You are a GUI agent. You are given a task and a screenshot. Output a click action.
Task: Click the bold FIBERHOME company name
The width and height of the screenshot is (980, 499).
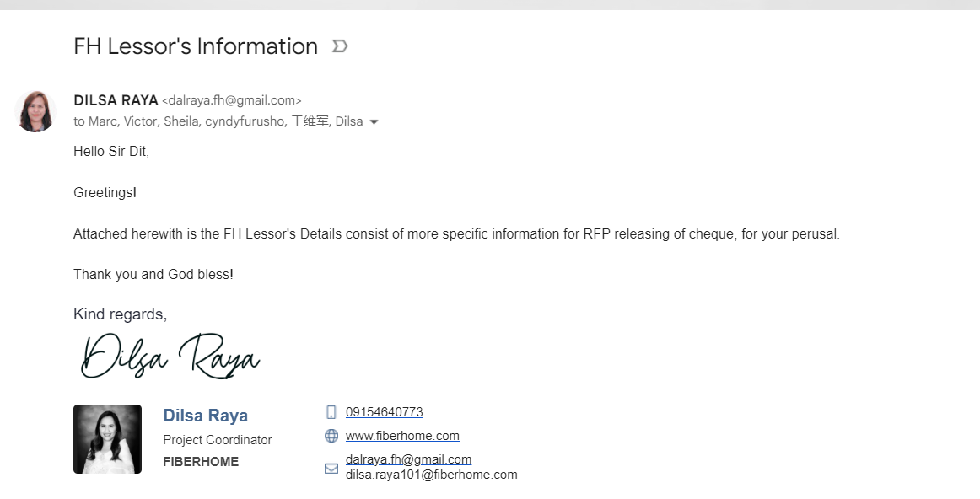coord(201,462)
